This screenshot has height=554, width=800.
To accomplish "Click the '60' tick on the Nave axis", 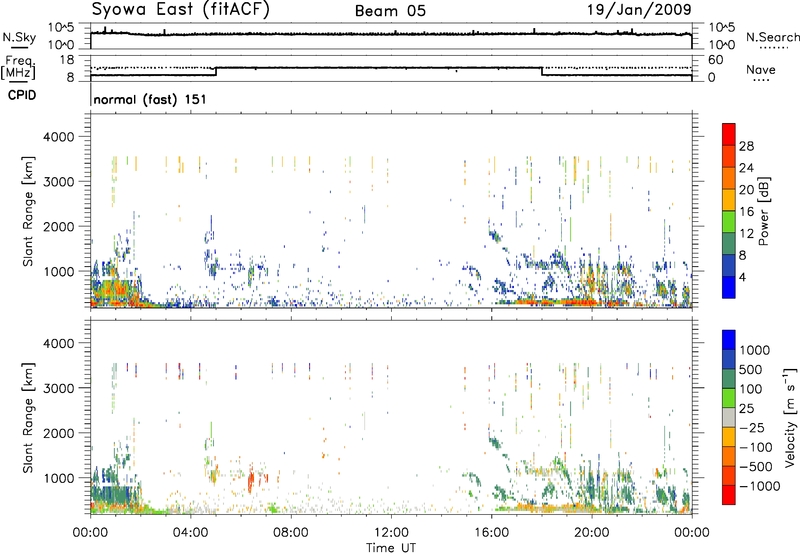I will pyautogui.click(x=716, y=60).
